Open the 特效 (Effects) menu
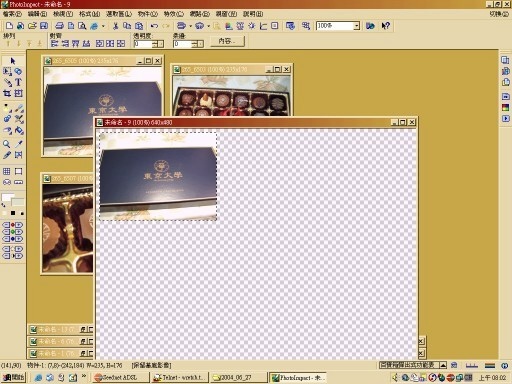This screenshot has height=384, width=512. 173,14
